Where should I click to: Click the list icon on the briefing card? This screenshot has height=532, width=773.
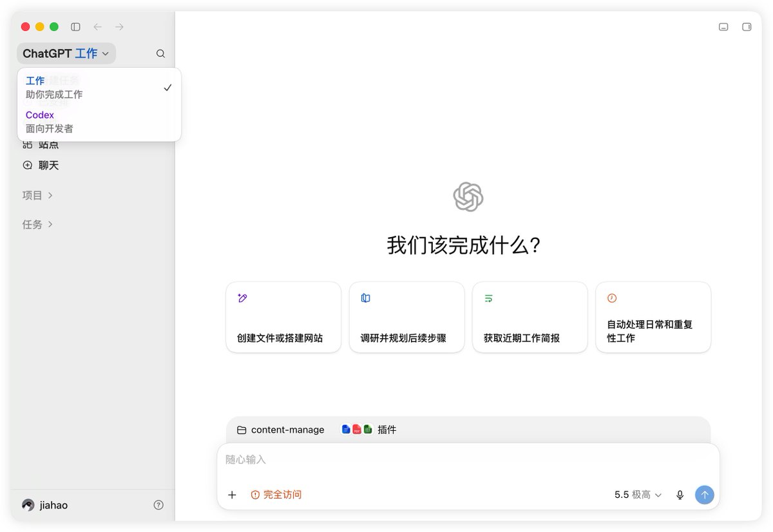[489, 298]
